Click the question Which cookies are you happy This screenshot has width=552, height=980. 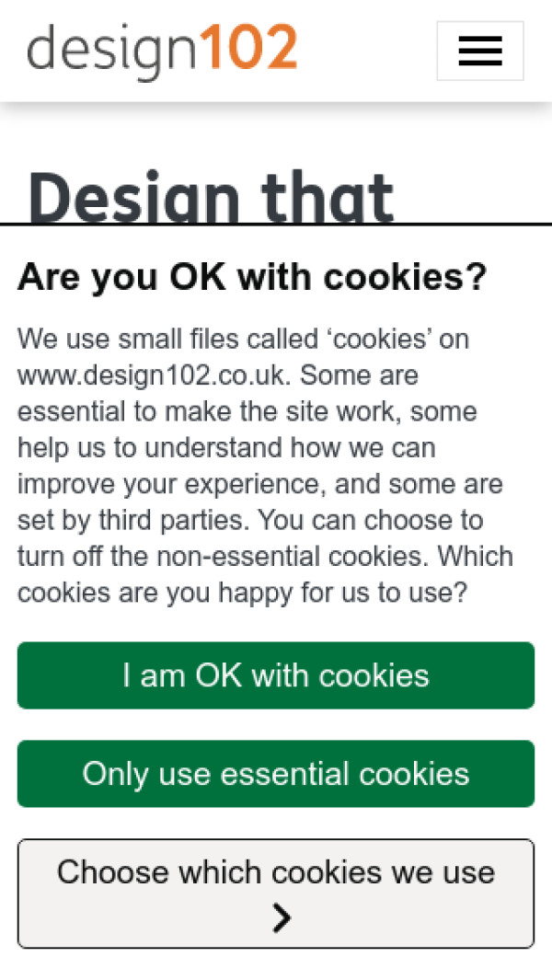click(x=243, y=593)
